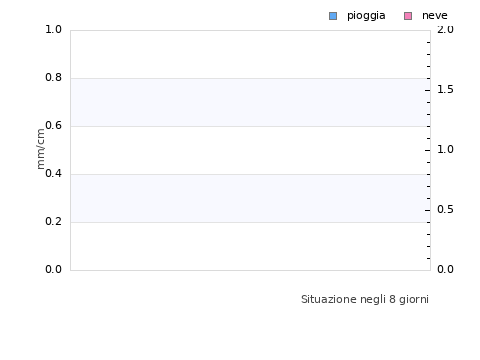
Task: Select the mm/cm vertical axis title
Action: pos(40,149)
